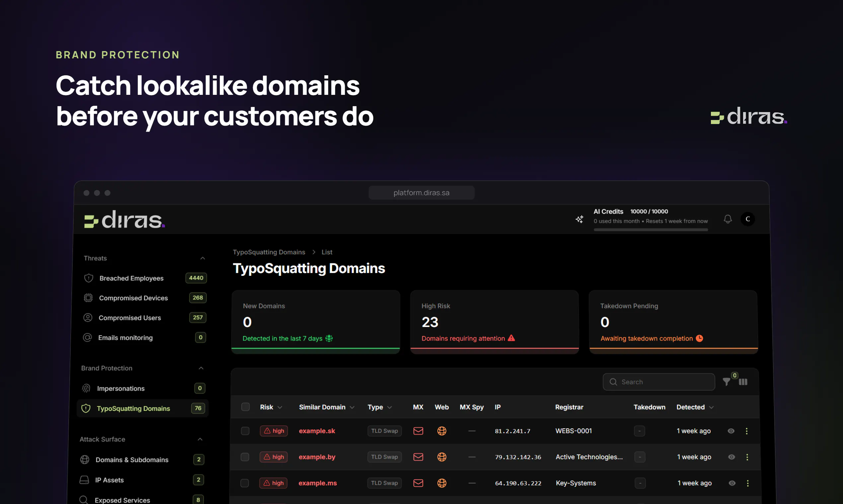Open the example.by domain link
This screenshot has width=843, height=504.
317,457
